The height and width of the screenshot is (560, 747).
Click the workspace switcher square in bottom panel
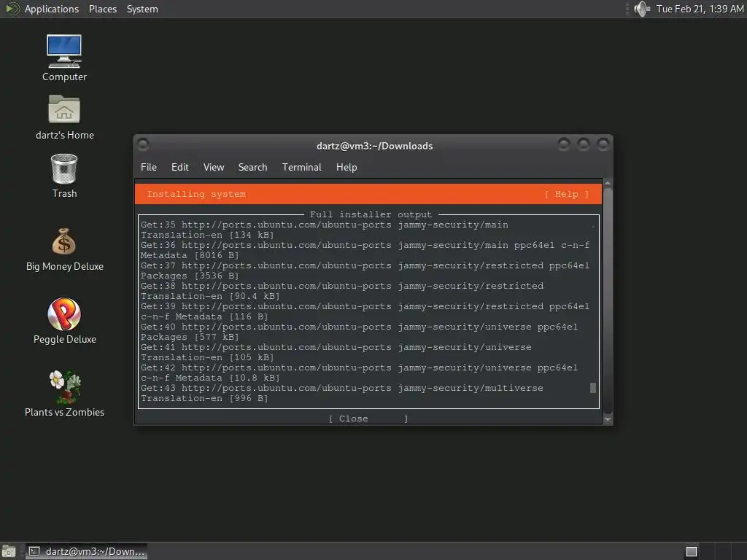coord(692,551)
